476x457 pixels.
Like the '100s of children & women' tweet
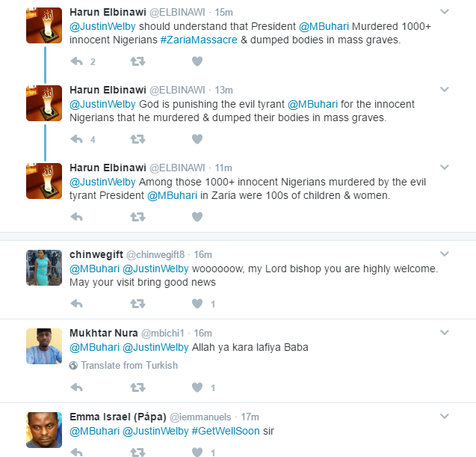pos(197,217)
